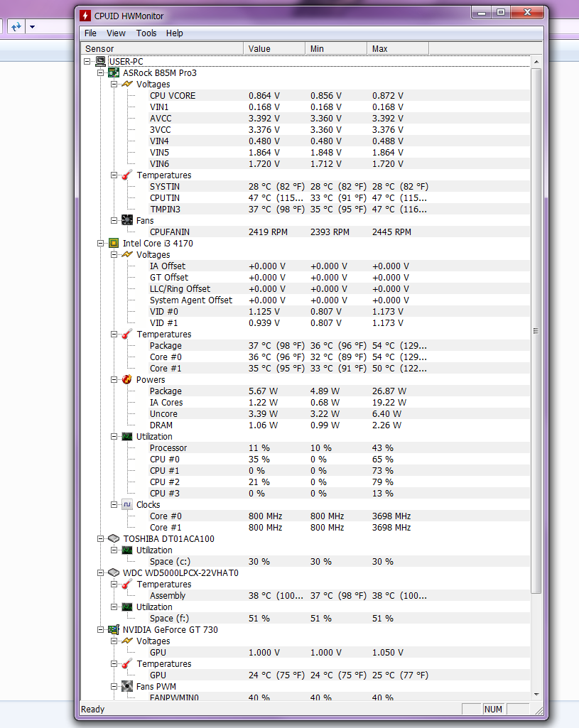Screen dimensions: 579x728
Task: Collapse the ASRock B85M Pro3 node
Action: (x=100, y=73)
